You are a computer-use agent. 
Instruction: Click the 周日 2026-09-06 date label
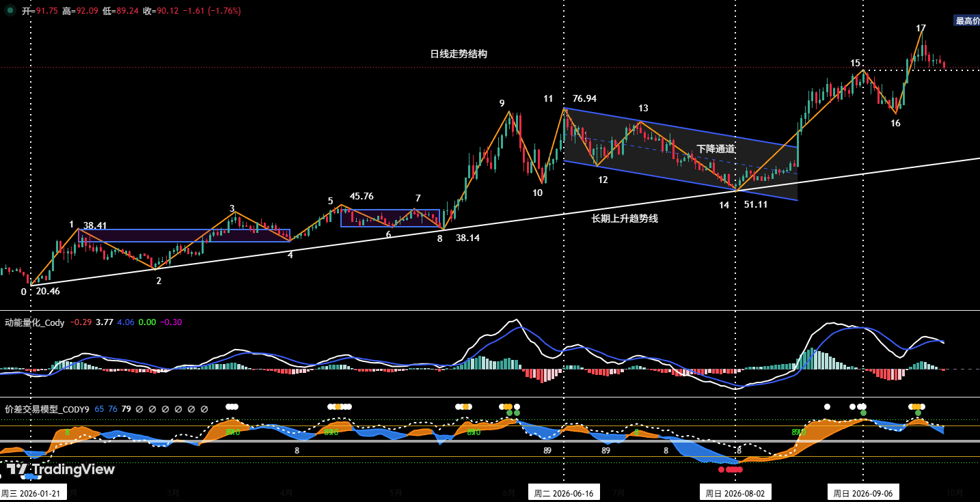coord(863,493)
